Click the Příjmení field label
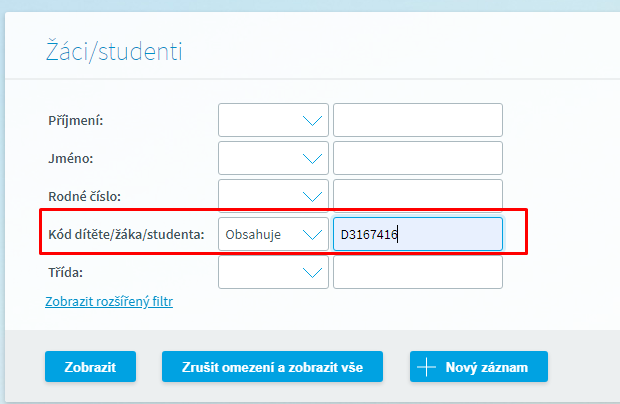The image size is (620, 404). 76,120
